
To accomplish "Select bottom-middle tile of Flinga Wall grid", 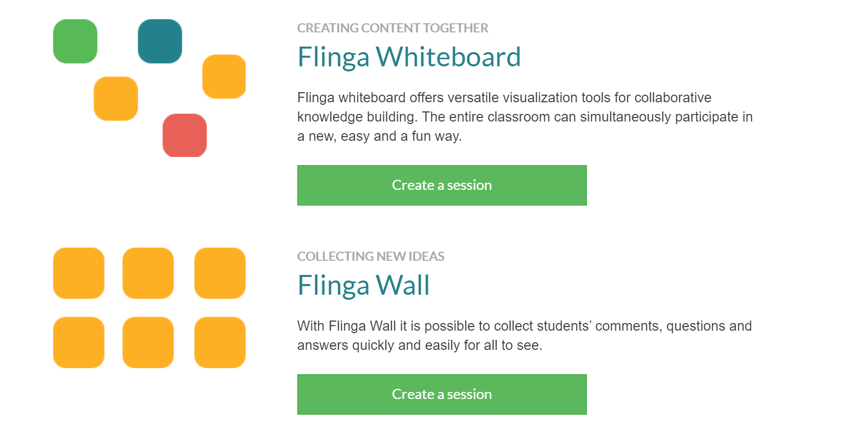I will 148,342.
